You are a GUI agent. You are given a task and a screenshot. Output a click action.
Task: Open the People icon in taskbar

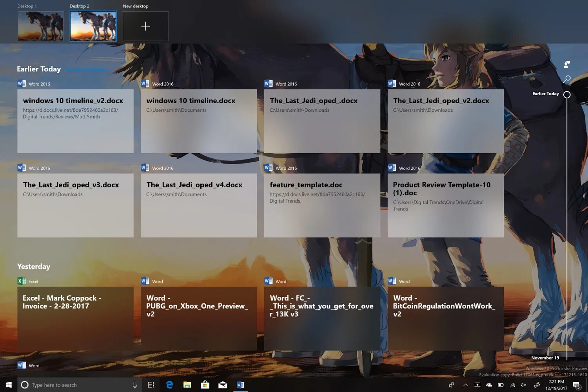[452, 385]
